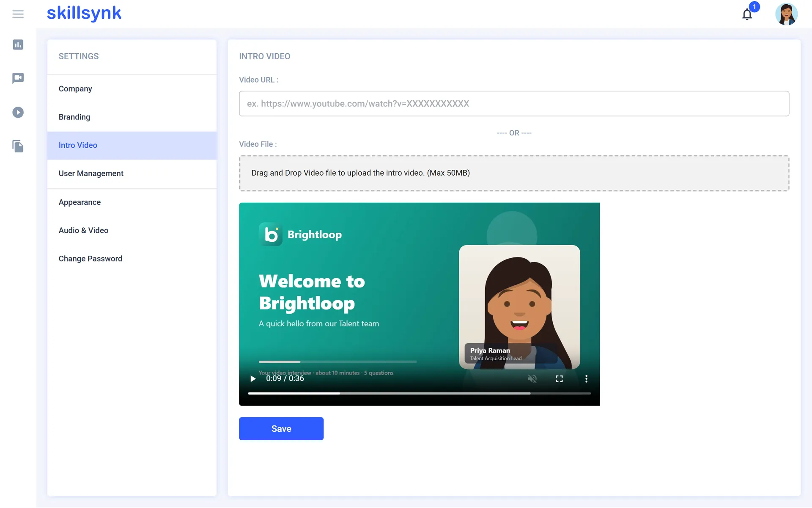Open the play circle icon in sidebar
812x508 pixels.
coord(18,112)
